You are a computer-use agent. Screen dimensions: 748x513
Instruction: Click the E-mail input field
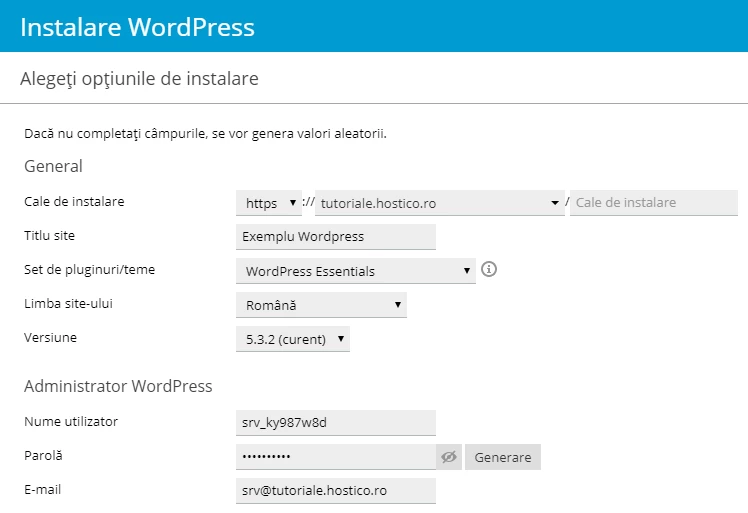pyautogui.click(x=336, y=491)
